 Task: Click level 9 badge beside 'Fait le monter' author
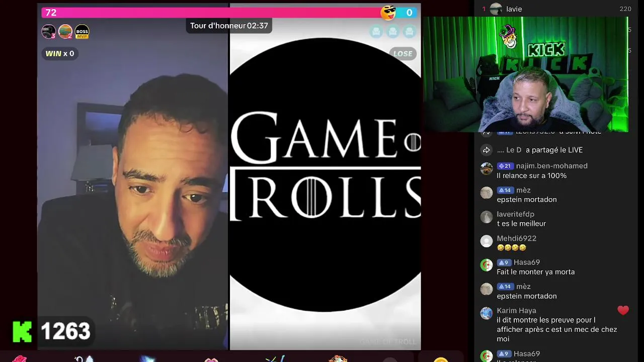(504, 262)
